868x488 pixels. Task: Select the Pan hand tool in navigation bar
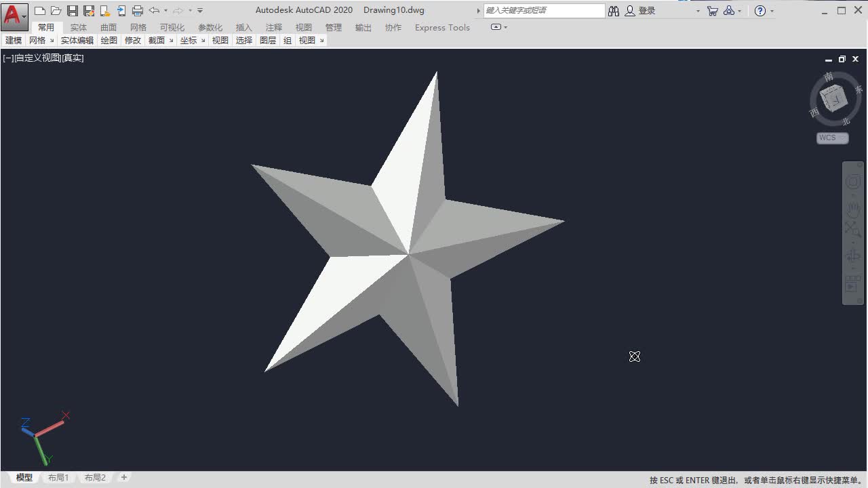pos(852,209)
